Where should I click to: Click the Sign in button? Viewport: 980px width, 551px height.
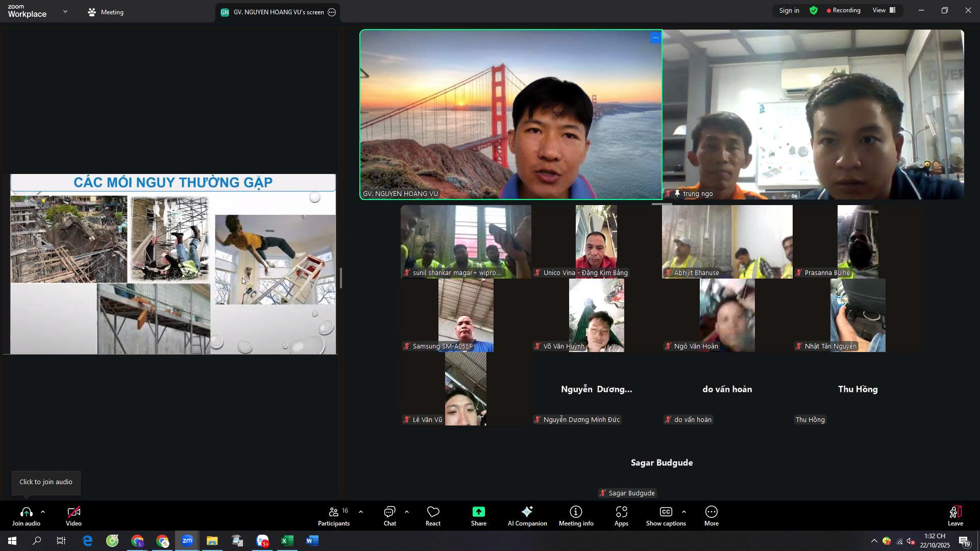(x=789, y=11)
